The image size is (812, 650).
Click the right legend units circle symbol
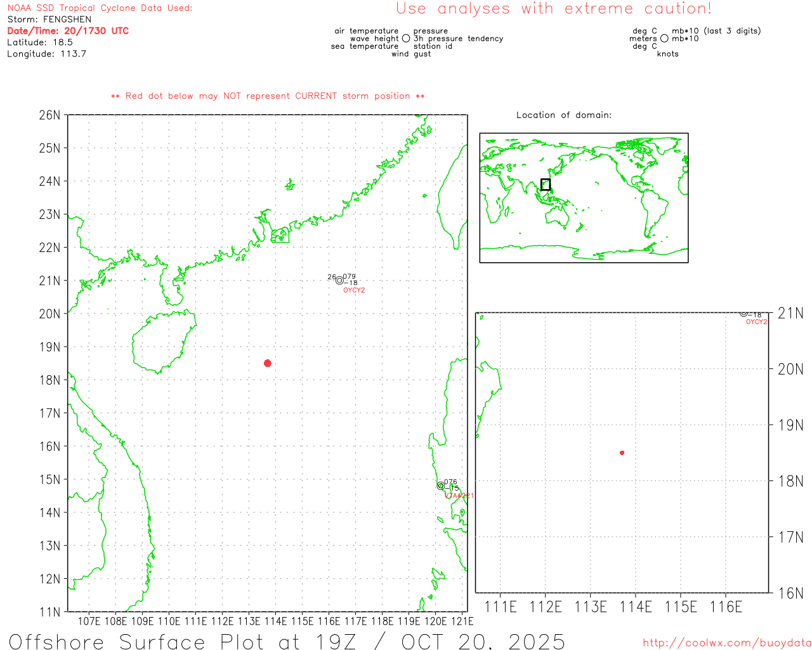[664, 39]
